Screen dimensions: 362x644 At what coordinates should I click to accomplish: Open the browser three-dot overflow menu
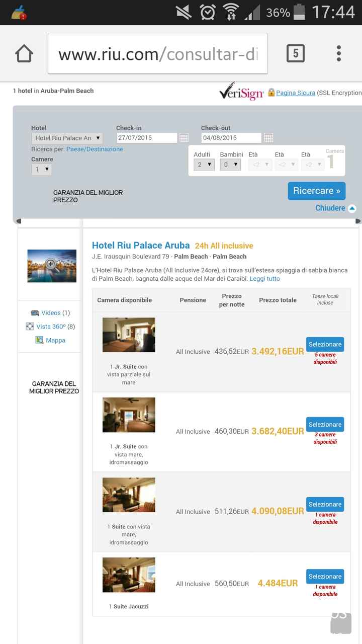(x=339, y=53)
